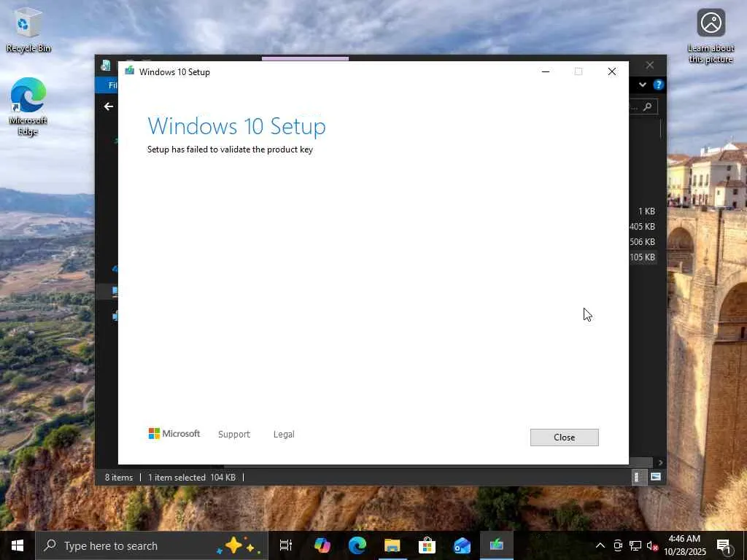Click the taskbar search box
This screenshot has height=560, width=747.
point(152,545)
